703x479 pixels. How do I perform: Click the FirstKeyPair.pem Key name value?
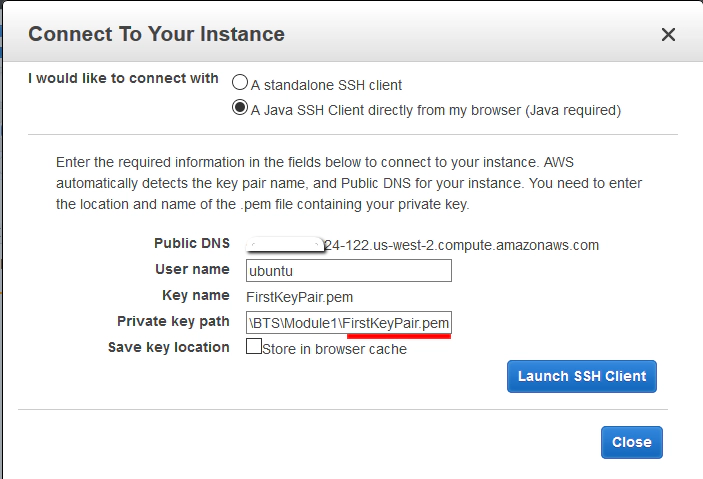click(x=299, y=296)
